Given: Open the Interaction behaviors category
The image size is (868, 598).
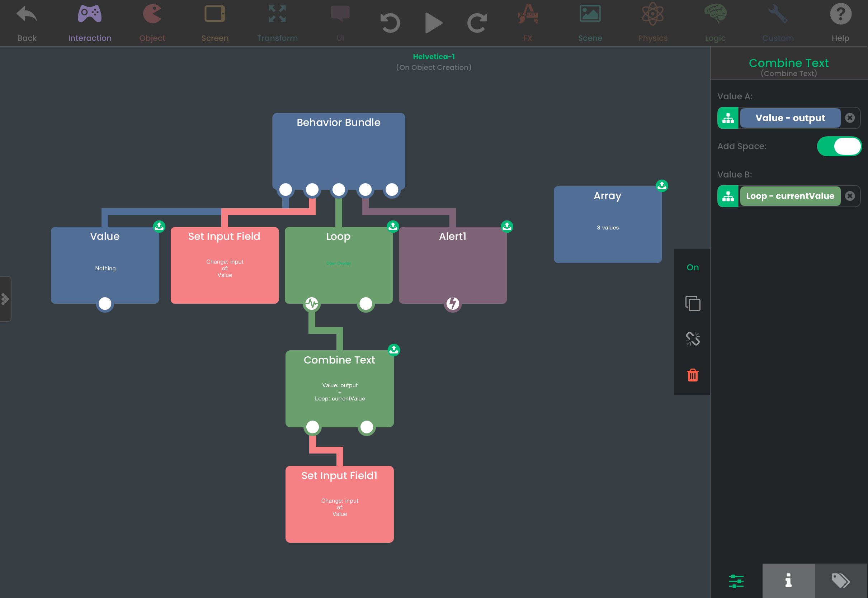Looking at the screenshot, I should click(90, 23).
